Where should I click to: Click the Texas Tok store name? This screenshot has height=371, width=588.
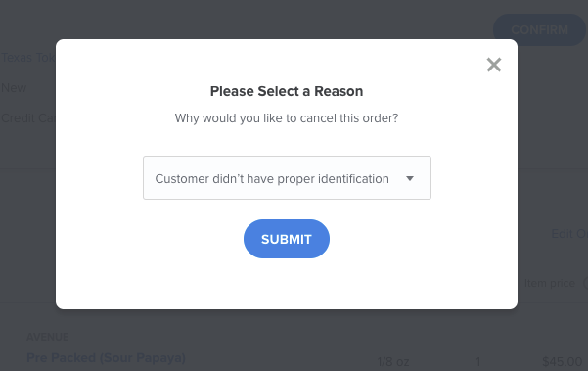[x=28, y=58]
